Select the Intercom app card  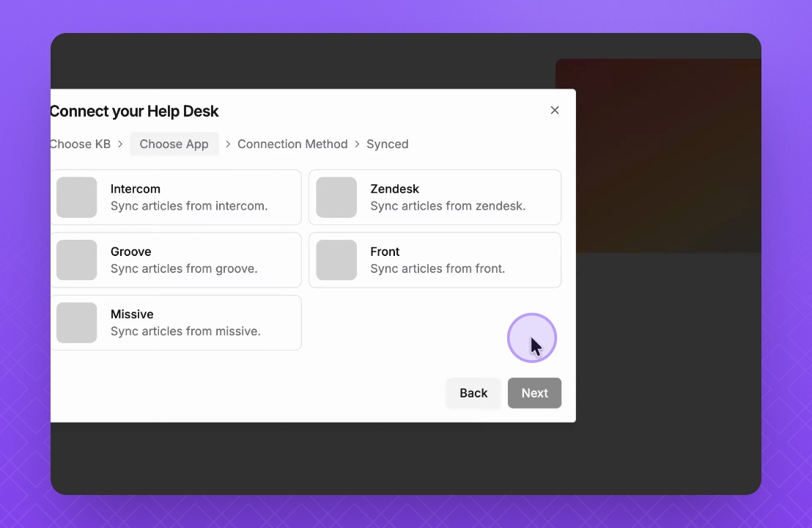coord(176,197)
